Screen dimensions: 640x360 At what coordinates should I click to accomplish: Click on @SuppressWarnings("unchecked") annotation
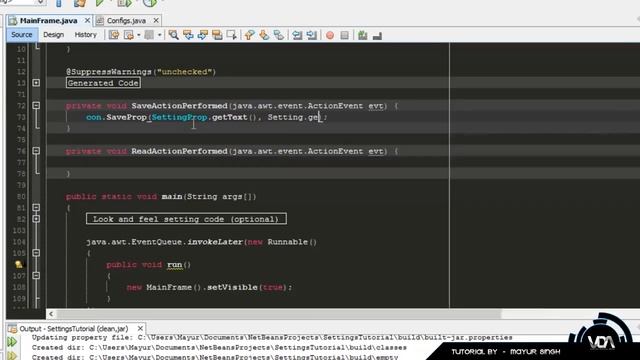[141, 72]
